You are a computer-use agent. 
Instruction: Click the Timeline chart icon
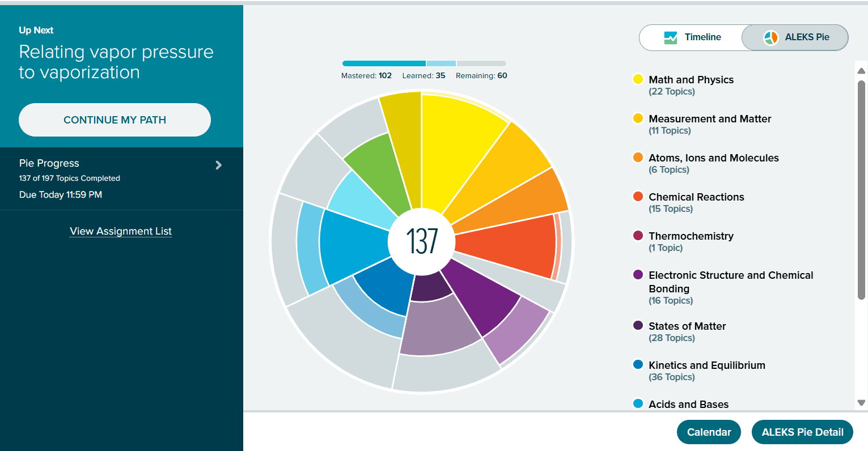pyautogui.click(x=671, y=37)
